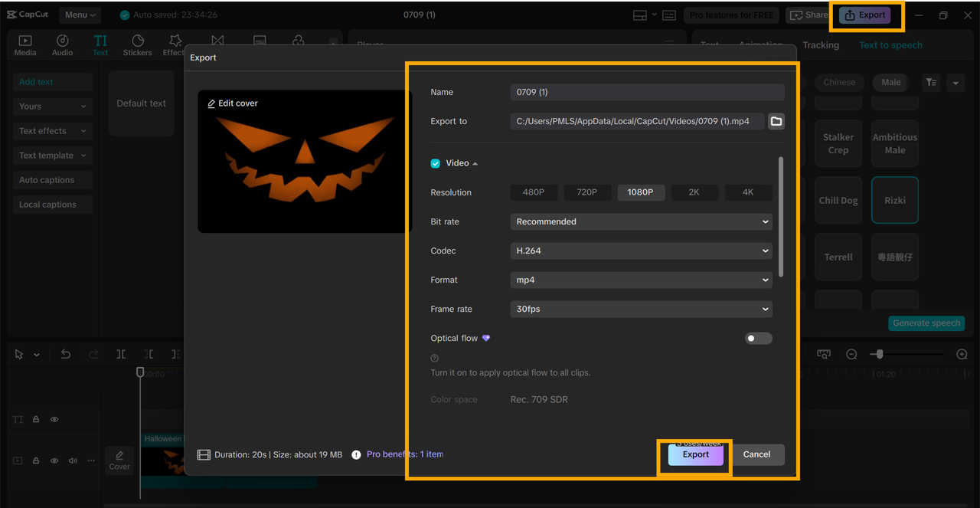Open Local captions in the sidebar

click(x=53, y=205)
